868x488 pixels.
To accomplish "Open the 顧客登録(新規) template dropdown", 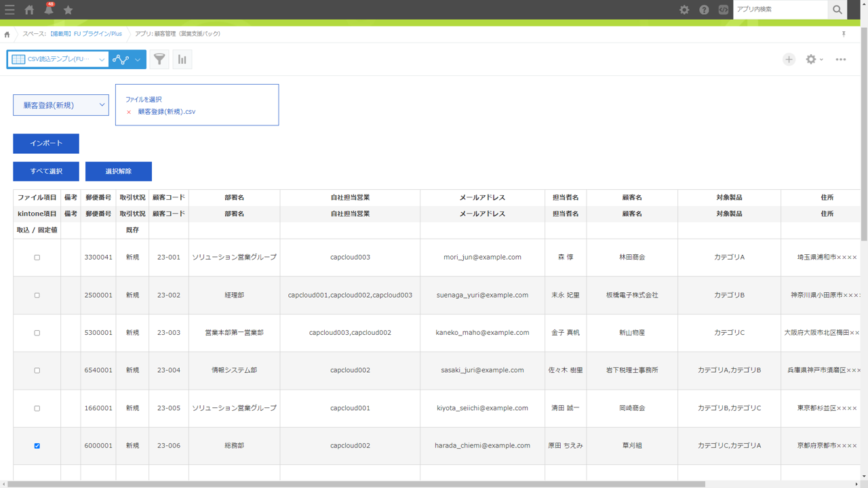I will pos(61,105).
